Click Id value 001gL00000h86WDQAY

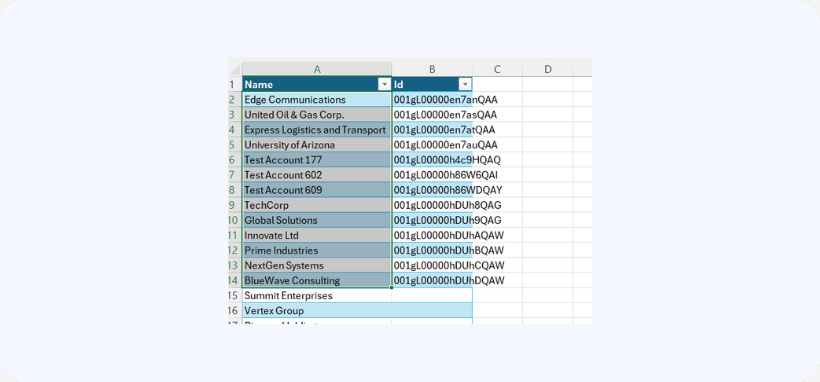[448, 190]
